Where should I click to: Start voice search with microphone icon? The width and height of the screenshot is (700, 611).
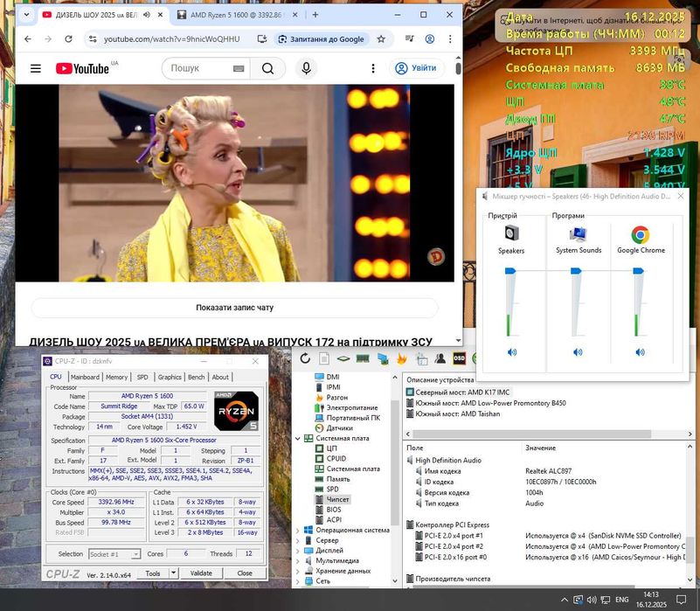click(305, 69)
